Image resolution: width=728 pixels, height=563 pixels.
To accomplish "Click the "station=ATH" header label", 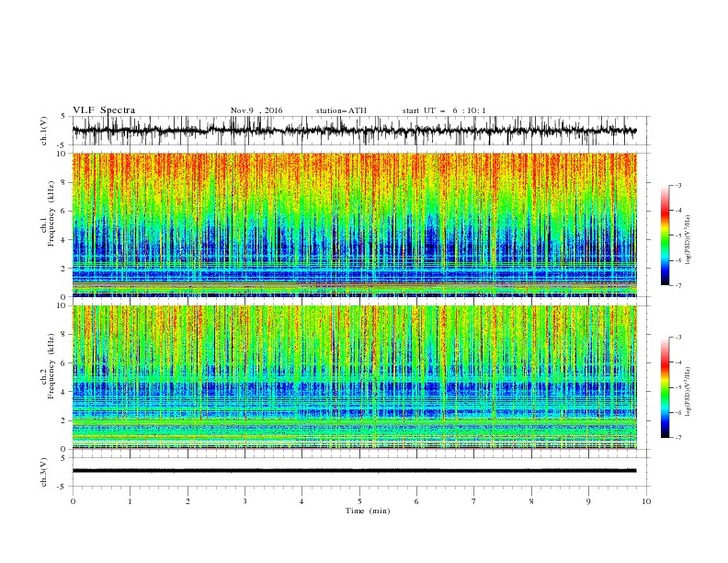I will (341, 110).
